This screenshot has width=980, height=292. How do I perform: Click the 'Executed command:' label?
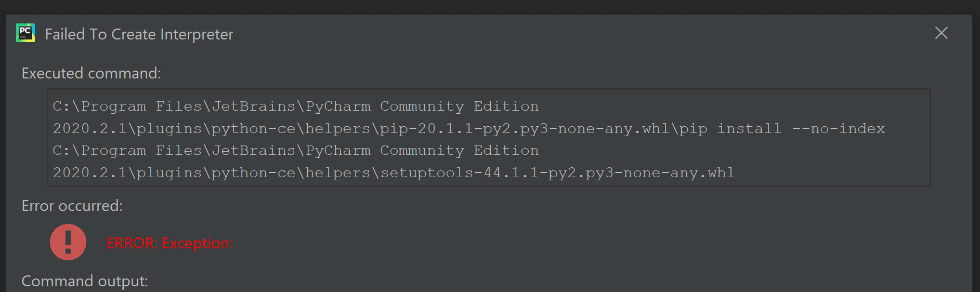92,73
